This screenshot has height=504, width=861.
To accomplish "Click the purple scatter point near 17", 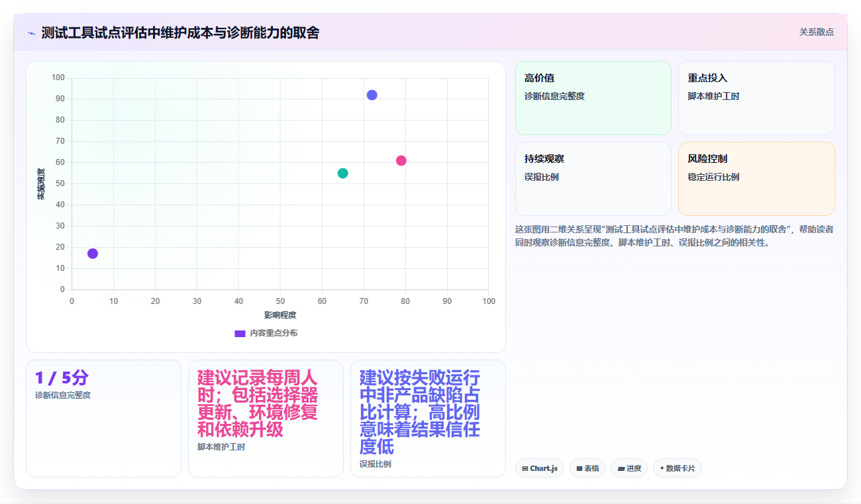I will coord(93,254).
